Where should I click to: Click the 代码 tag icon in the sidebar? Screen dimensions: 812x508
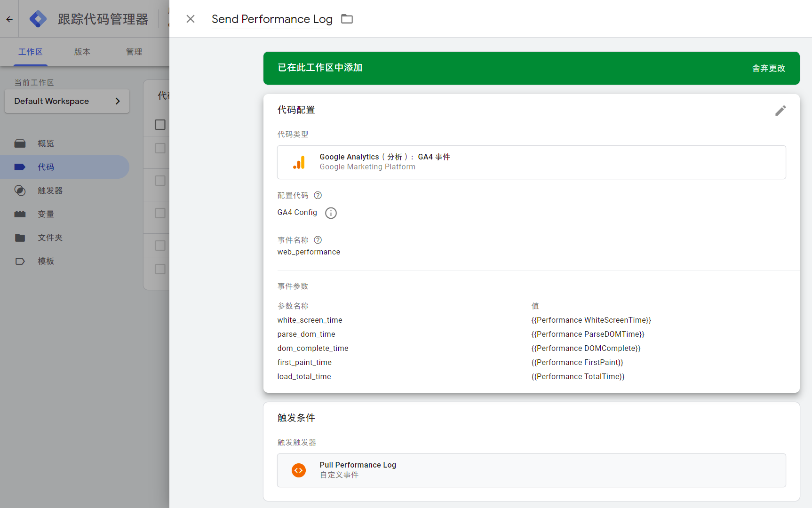click(x=20, y=167)
